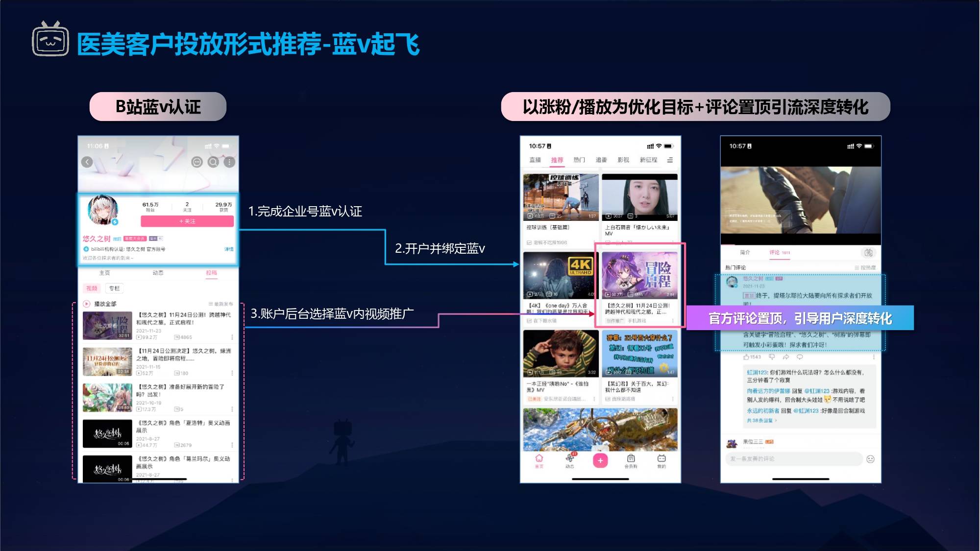This screenshot has height=551, width=980.
Task: Switch to 新征程 tab on home feed
Action: tap(648, 160)
